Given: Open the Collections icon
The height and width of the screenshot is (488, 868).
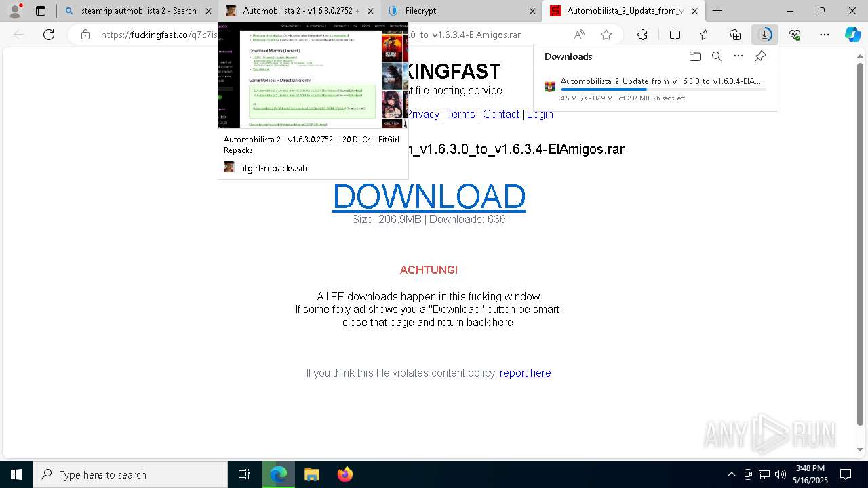Looking at the screenshot, I should click(735, 35).
